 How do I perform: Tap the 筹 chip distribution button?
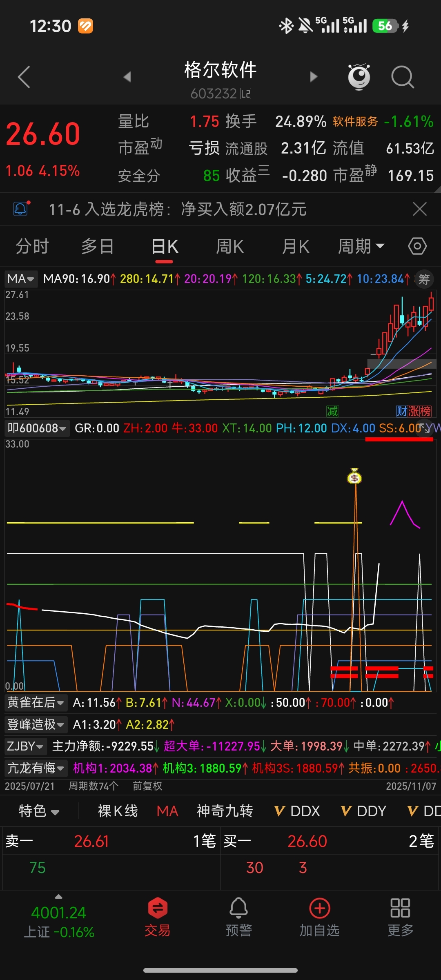[x=424, y=279]
